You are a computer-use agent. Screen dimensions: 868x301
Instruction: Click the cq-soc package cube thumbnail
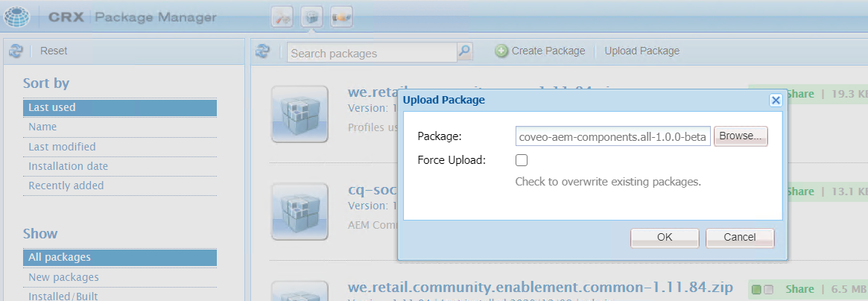(300, 212)
